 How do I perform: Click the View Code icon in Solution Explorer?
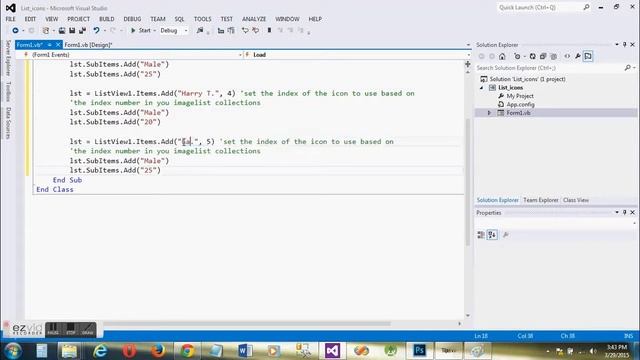click(567, 56)
